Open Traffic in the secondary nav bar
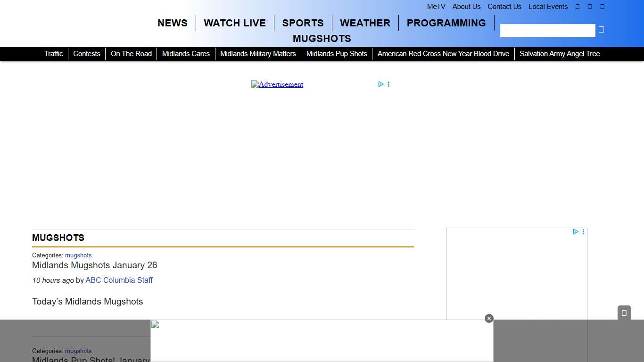The width and height of the screenshot is (644, 362). click(x=53, y=54)
